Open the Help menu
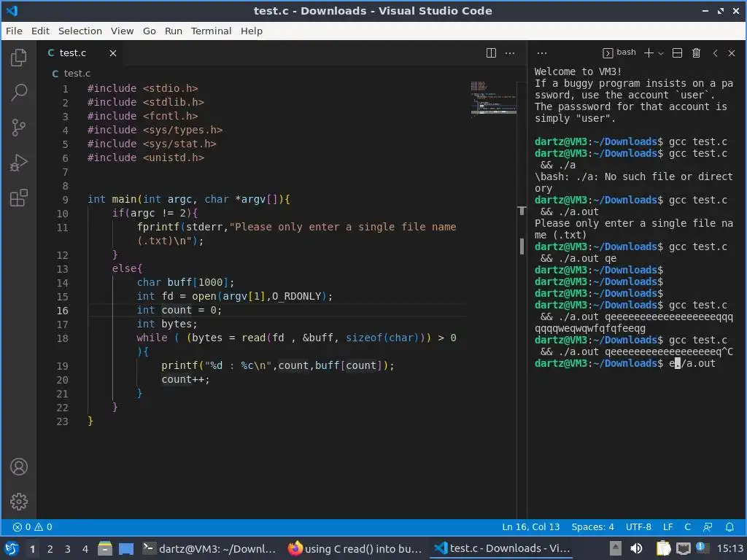The height and width of the screenshot is (560, 747). click(252, 31)
